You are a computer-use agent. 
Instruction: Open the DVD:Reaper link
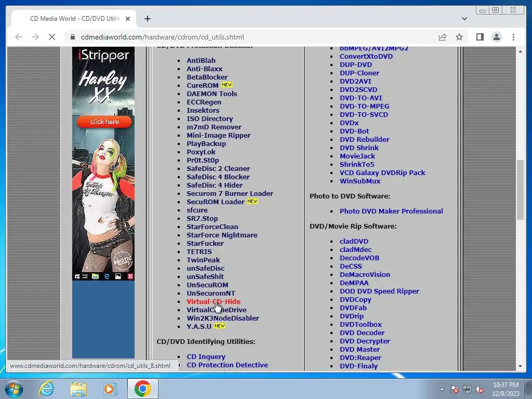click(361, 357)
